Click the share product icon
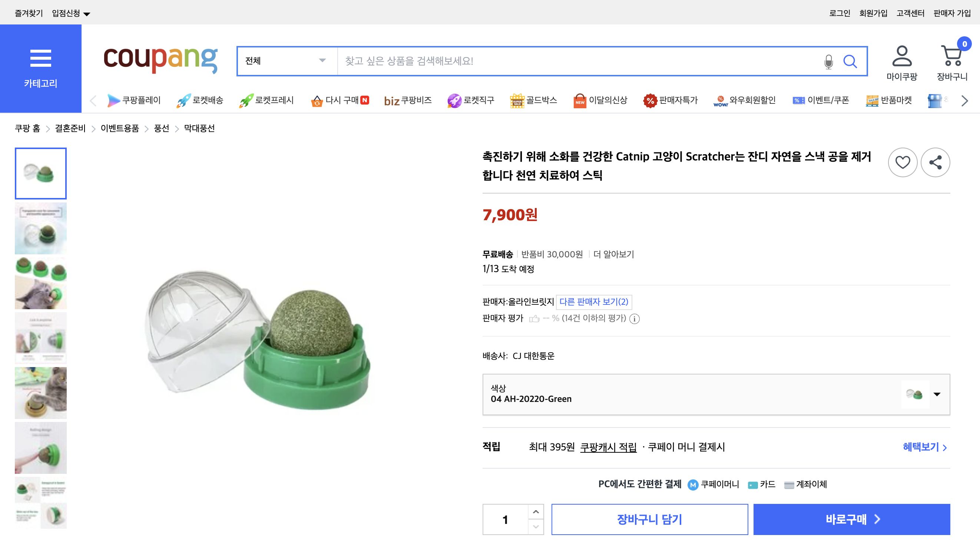980x548 pixels. [936, 162]
